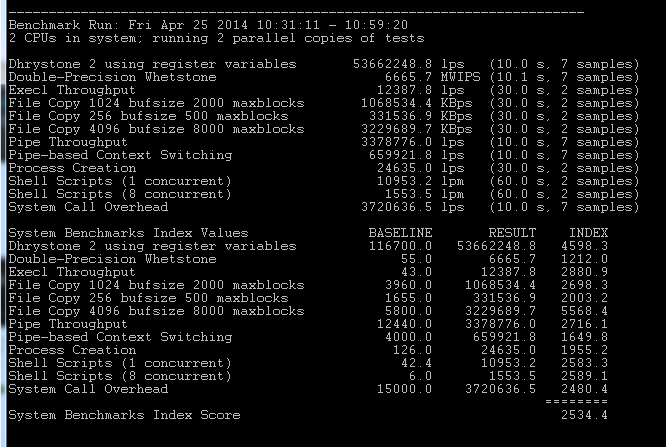Select Process Creation index 1955.2

(584, 350)
